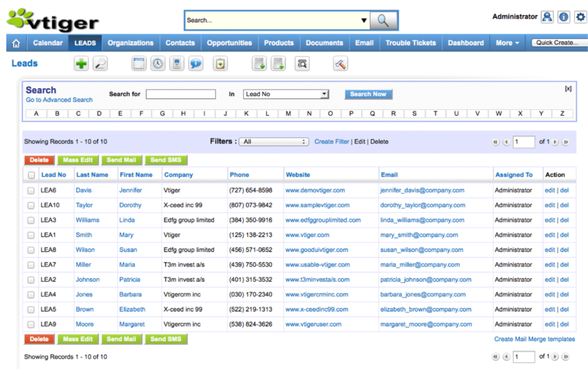
Task: Click edit link for lead LEA4 Jones
Action: (550, 295)
